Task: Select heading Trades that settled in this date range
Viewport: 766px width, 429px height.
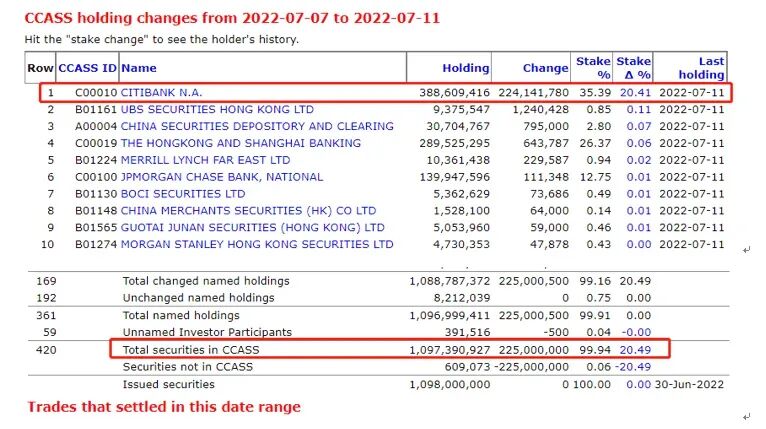Action: click(x=164, y=407)
